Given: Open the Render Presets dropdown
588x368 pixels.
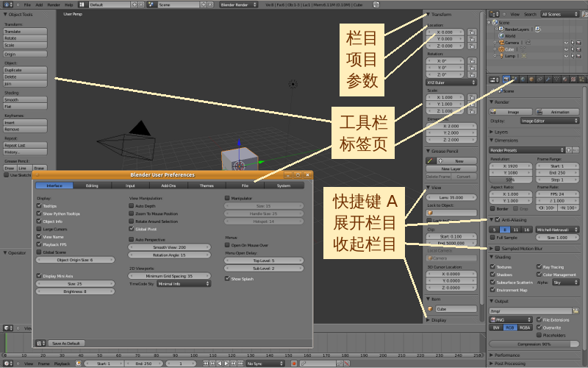Looking at the screenshot, I should click(527, 150).
